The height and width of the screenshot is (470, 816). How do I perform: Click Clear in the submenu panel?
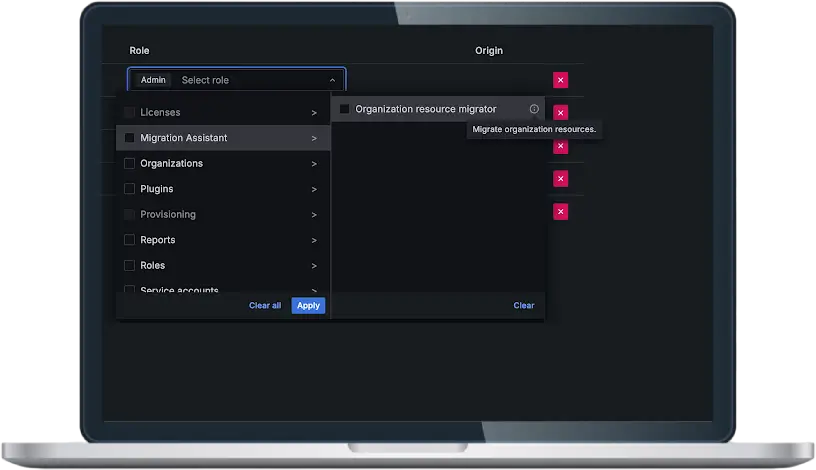[x=524, y=306]
